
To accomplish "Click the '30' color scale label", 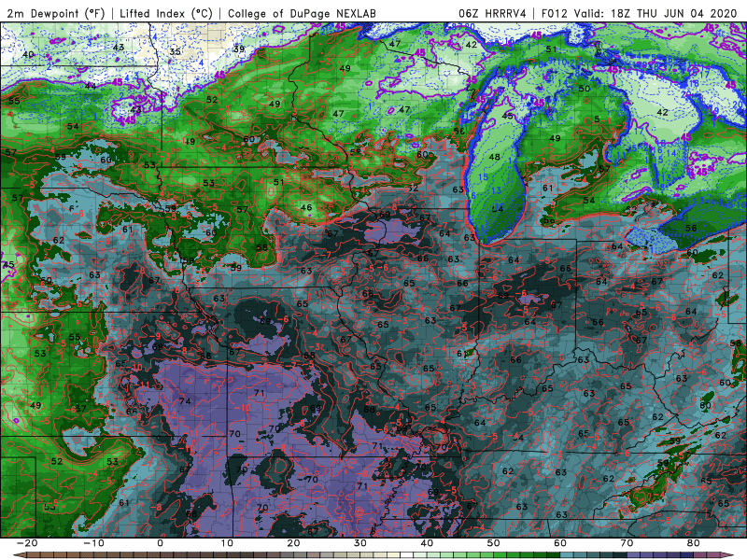I will coord(360,543).
